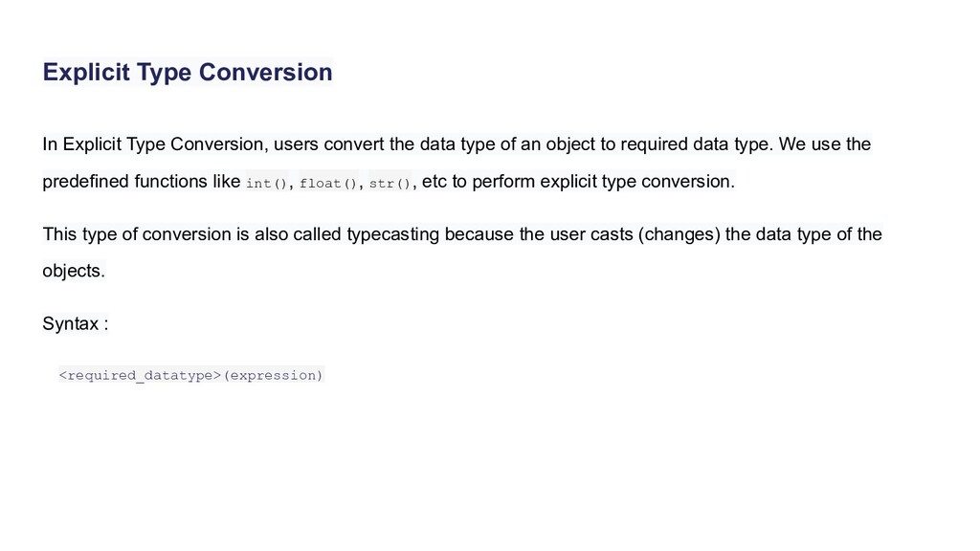This screenshot has height=551, width=980.
Task: Click the required_datatype syntax code block
Action: pos(191,375)
